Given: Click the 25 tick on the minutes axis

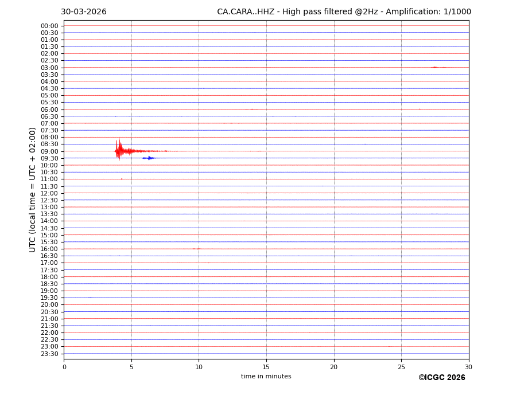Looking at the screenshot, I should click(401, 367).
